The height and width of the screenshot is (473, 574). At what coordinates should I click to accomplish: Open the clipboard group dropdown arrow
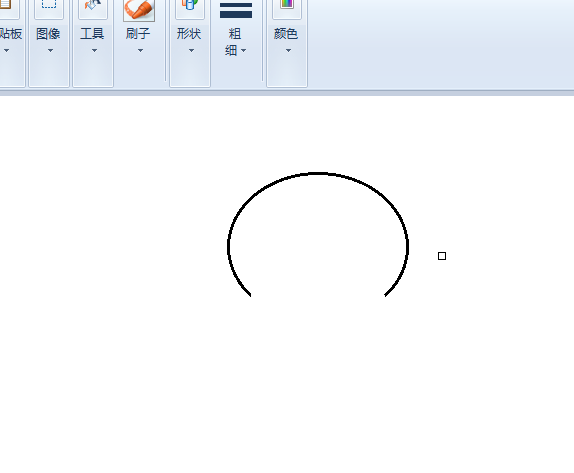pyautogui.click(x=6, y=51)
